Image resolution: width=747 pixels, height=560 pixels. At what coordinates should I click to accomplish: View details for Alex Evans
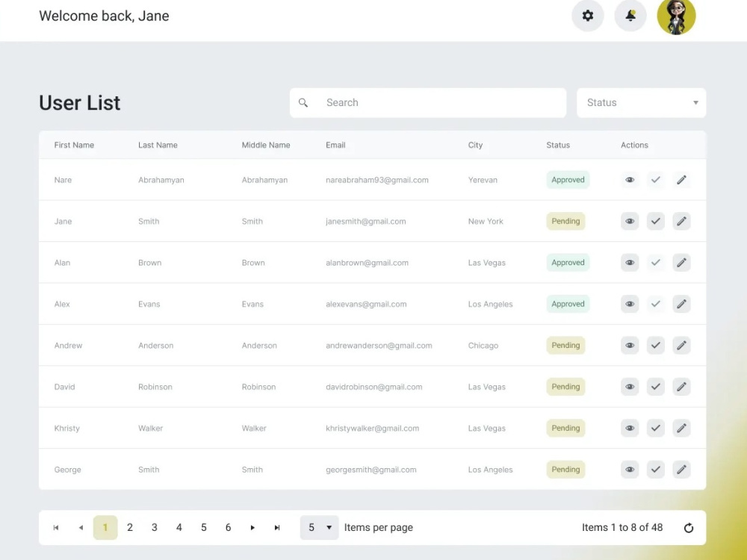[630, 304]
